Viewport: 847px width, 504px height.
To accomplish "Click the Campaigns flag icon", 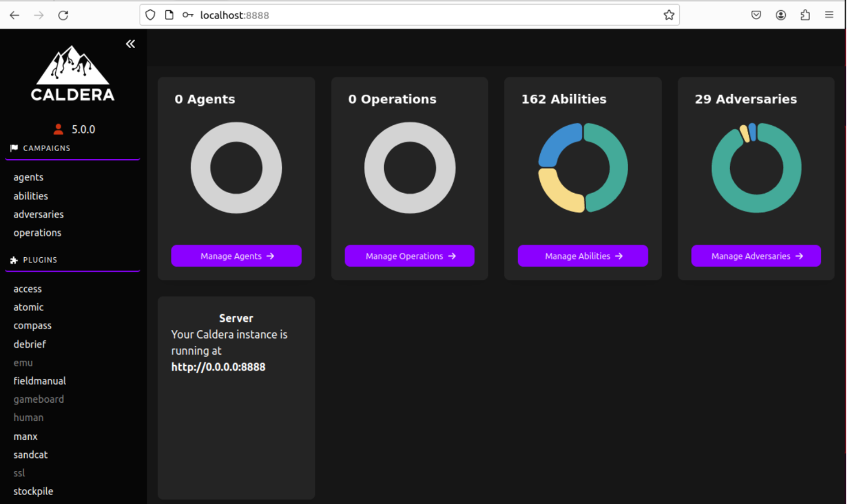I will click(x=14, y=148).
